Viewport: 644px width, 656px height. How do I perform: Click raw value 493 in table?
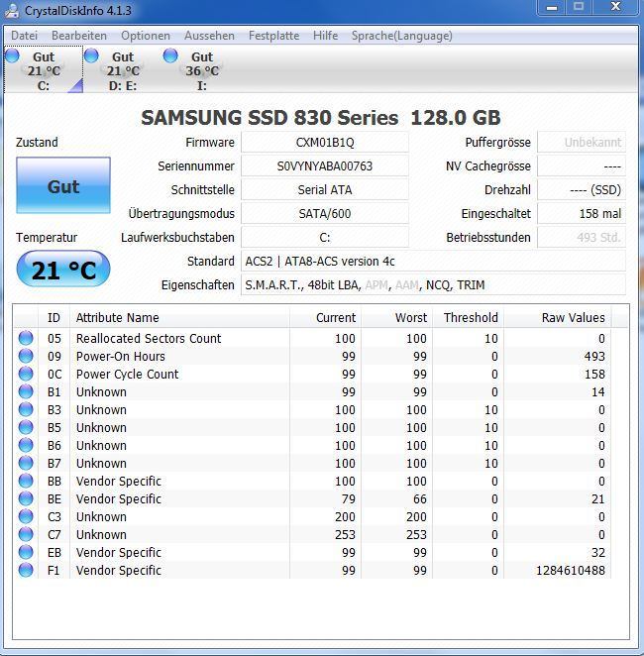594,356
